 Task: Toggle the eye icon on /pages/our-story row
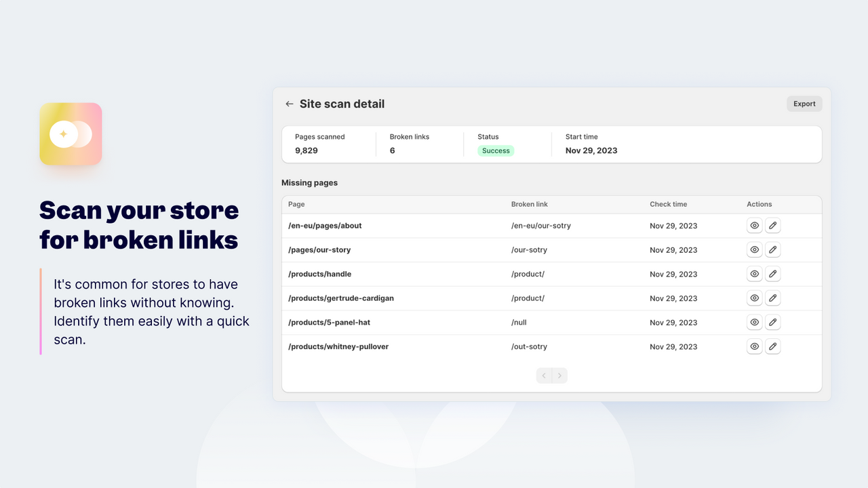tap(754, 249)
